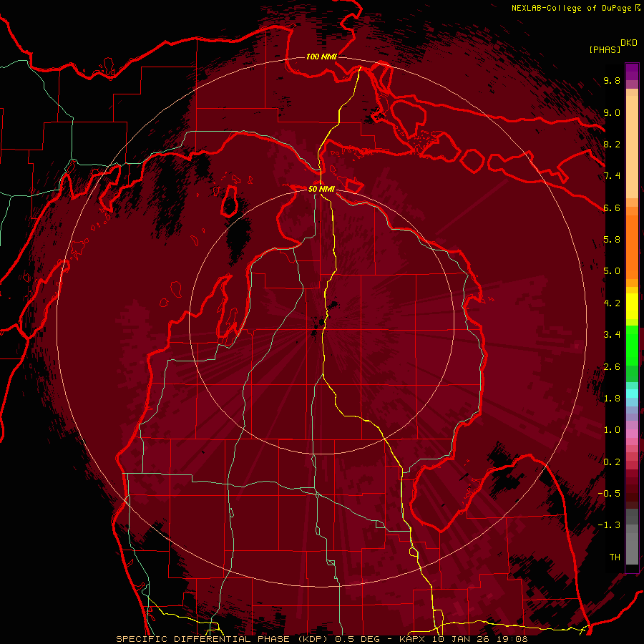The height and width of the screenshot is (644, 644).
Task: Pick the gray segment of the color bar
Action: tap(632, 537)
